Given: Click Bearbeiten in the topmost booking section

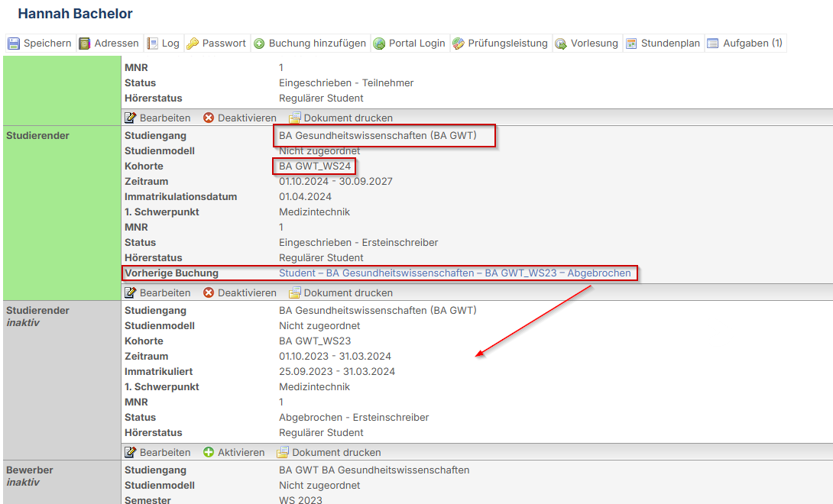Looking at the screenshot, I should [x=157, y=118].
